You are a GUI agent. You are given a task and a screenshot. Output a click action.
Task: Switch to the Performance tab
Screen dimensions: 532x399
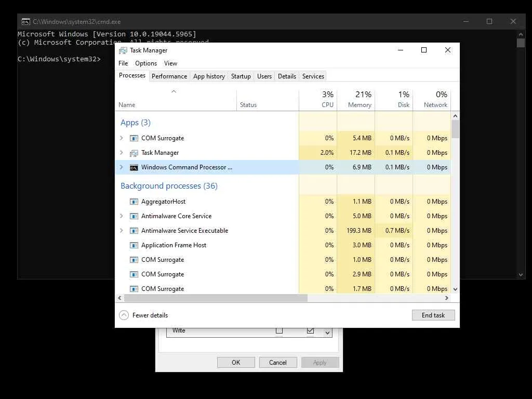(x=169, y=76)
